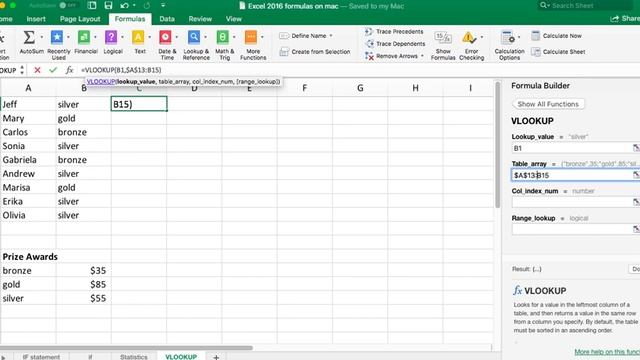This screenshot has width=640, height=360.
Task: Click the Search Sheet field
Action: [x=584, y=5]
